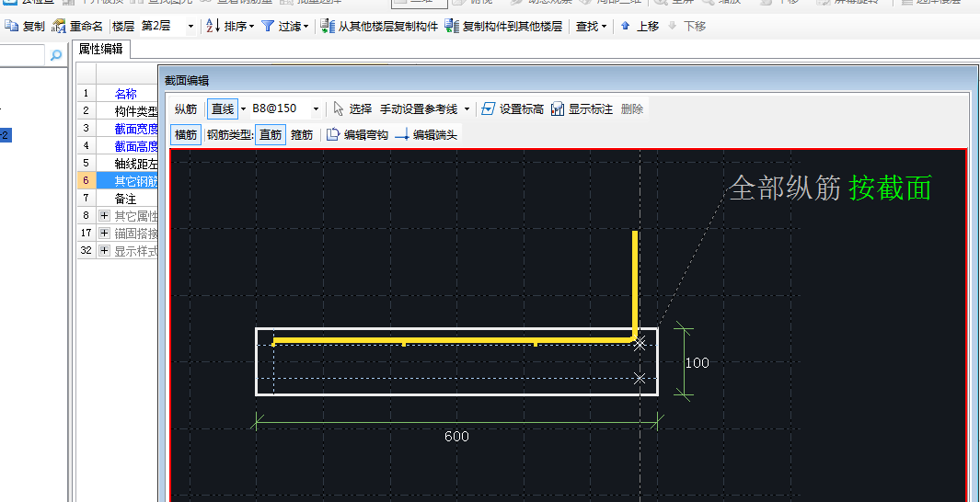Screen dimensions: 980x502
Task: Expand the 显示样式 property group
Action: [104, 251]
